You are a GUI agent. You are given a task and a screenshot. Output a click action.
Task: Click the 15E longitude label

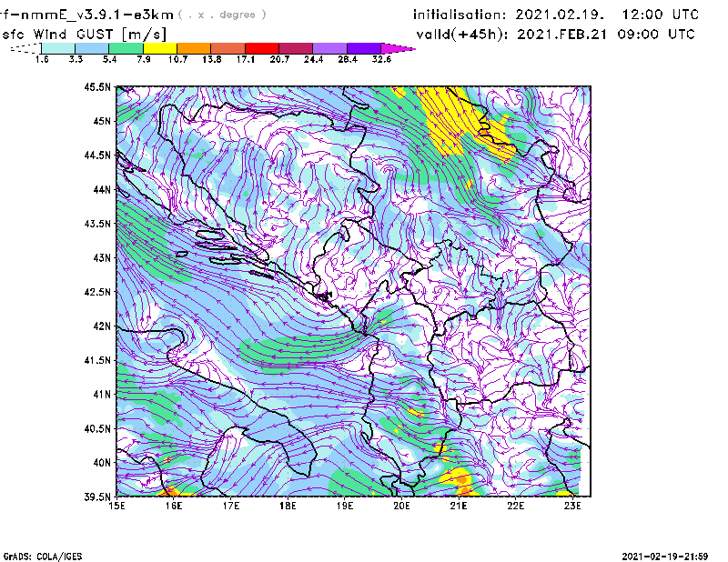click(x=116, y=506)
